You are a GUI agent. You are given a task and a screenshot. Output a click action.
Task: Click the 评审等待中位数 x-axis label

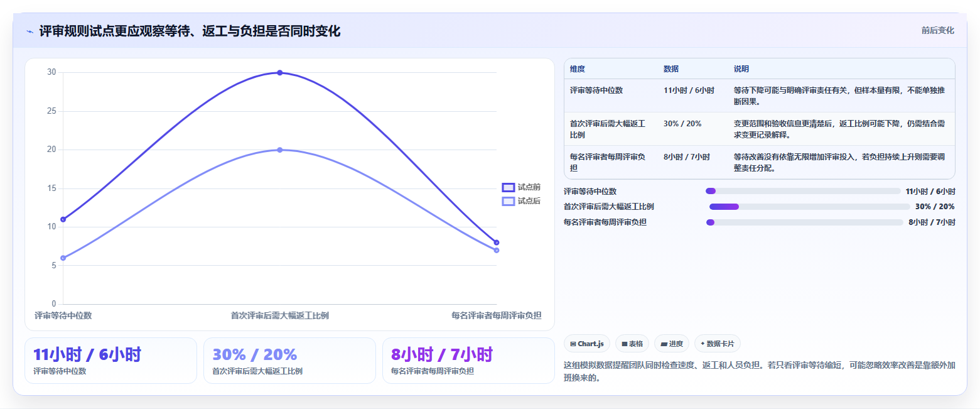(63, 315)
